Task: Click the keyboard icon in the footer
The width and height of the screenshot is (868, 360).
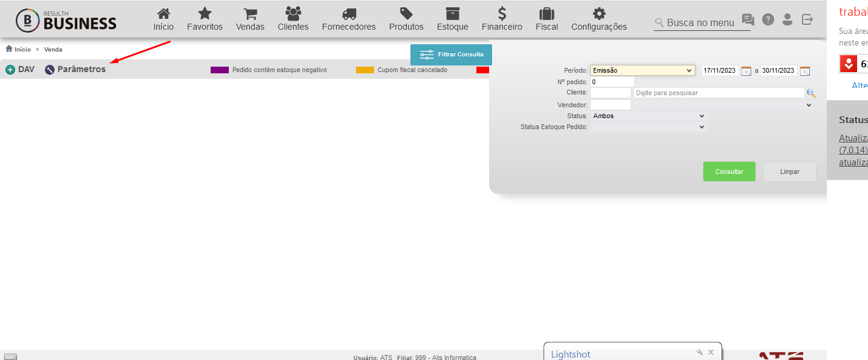Action: [x=10, y=357]
